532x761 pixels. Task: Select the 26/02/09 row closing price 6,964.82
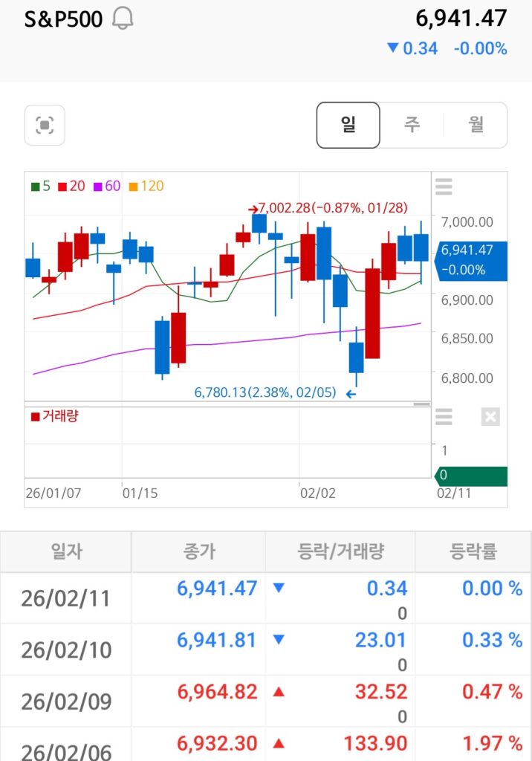(x=217, y=692)
